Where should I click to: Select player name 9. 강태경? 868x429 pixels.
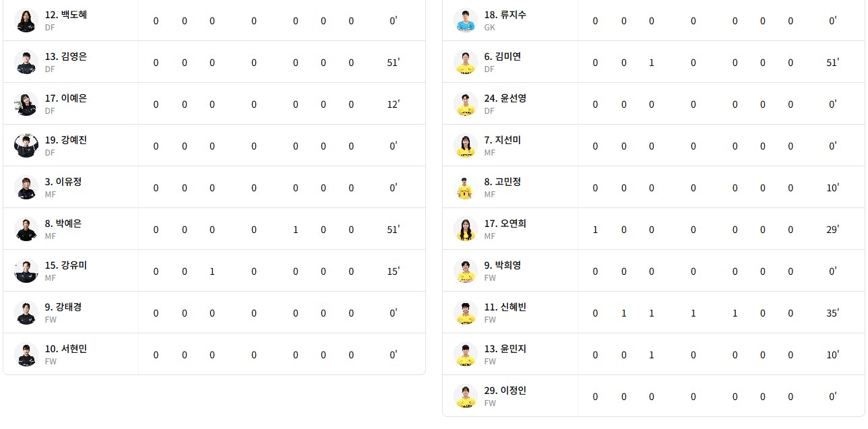pyautogui.click(x=63, y=307)
